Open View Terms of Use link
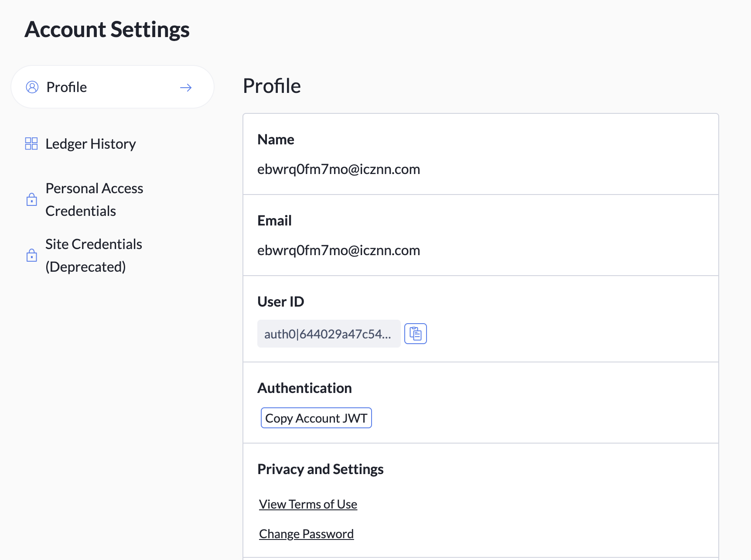The height and width of the screenshot is (560, 751). pos(307,504)
